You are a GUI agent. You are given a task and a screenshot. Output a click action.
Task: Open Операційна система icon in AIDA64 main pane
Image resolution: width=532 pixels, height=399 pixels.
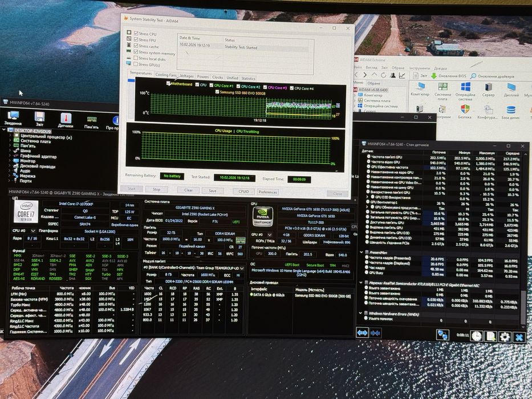click(465, 91)
